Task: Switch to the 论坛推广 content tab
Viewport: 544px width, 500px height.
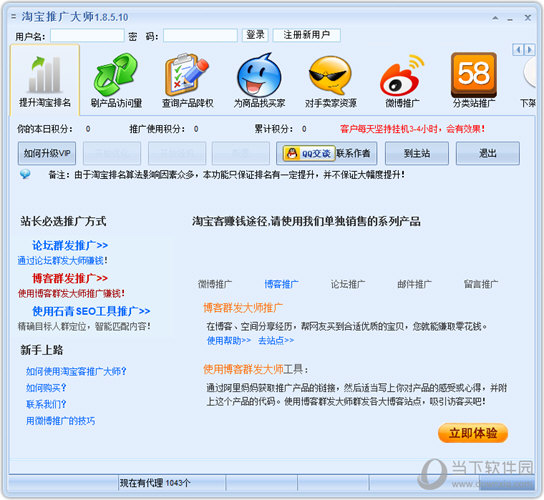Action: pyautogui.click(x=348, y=284)
